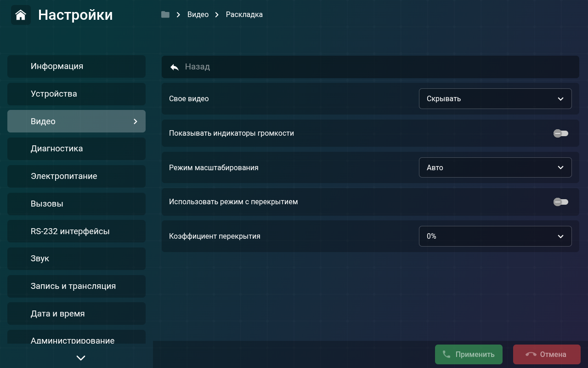The height and width of the screenshot is (368, 588).
Task: Click the chevron arrow on the Видео entry
Action: click(135, 121)
